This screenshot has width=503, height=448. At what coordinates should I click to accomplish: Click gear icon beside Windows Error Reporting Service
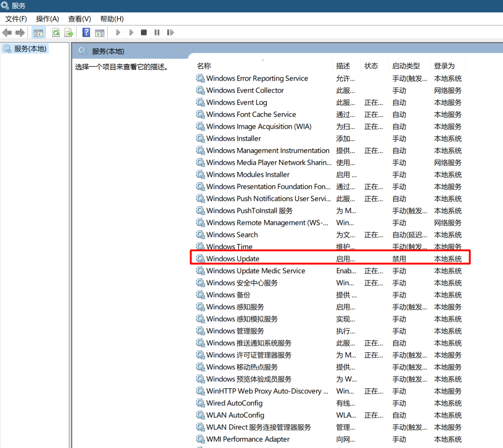point(201,78)
